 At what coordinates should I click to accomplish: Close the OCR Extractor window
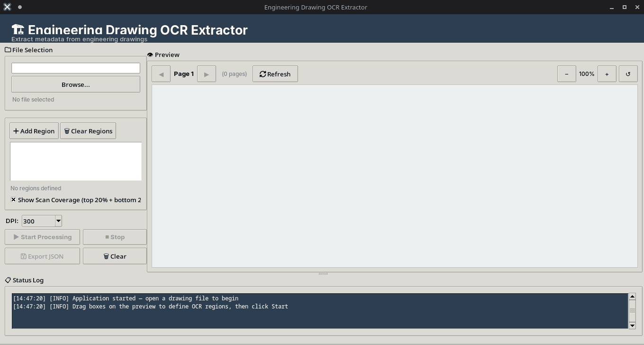pyautogui.click(x=637, y=7)
